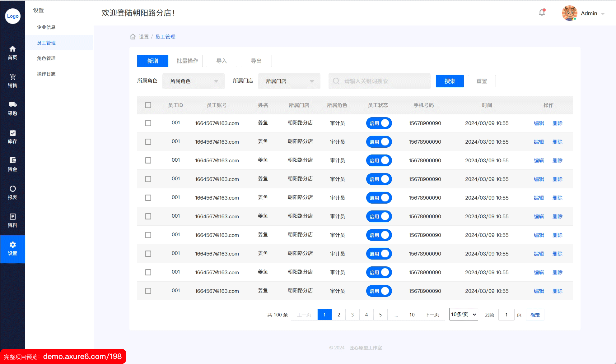Toggle 启用 switch in the fourth row

point(379,179)
